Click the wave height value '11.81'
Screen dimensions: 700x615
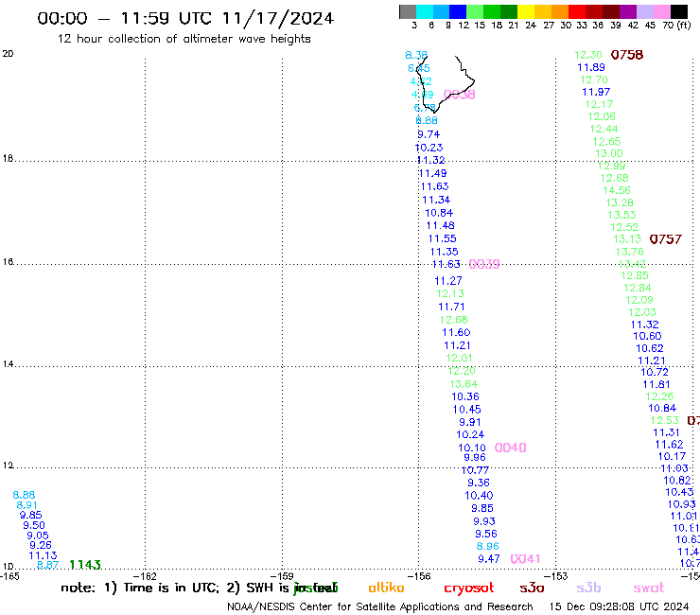point(656,384)
